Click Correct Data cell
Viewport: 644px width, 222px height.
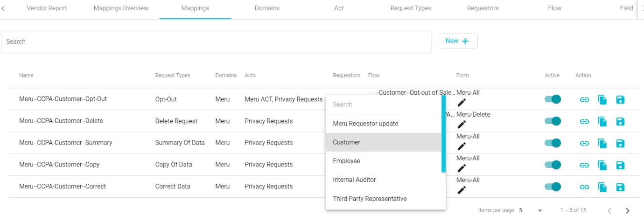[173, 187]
